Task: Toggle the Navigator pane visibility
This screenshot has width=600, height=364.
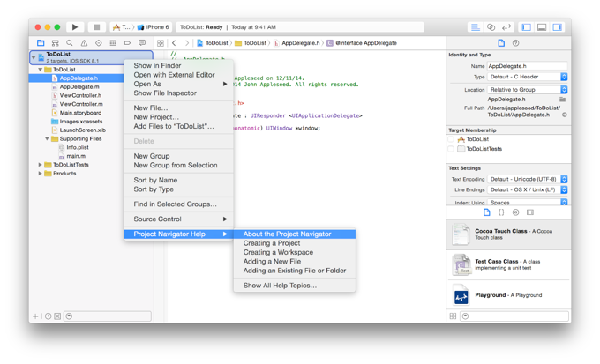Action: point(527,26)
